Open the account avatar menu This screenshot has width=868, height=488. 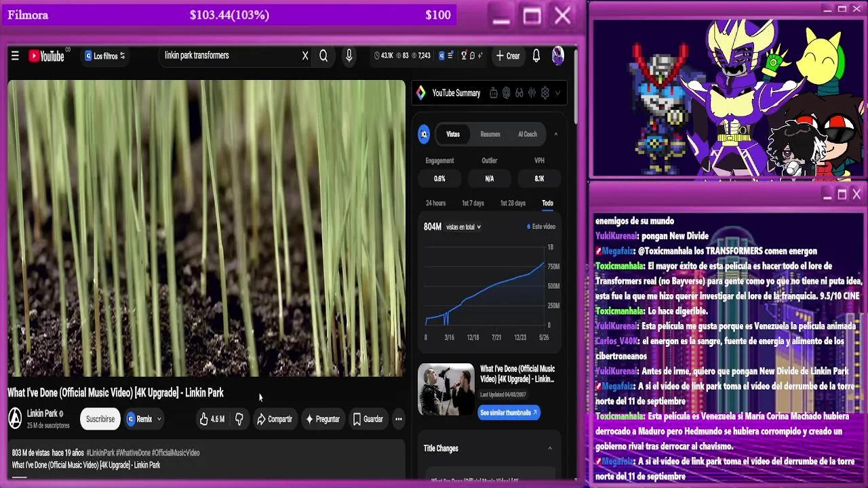tap(558, 56)
